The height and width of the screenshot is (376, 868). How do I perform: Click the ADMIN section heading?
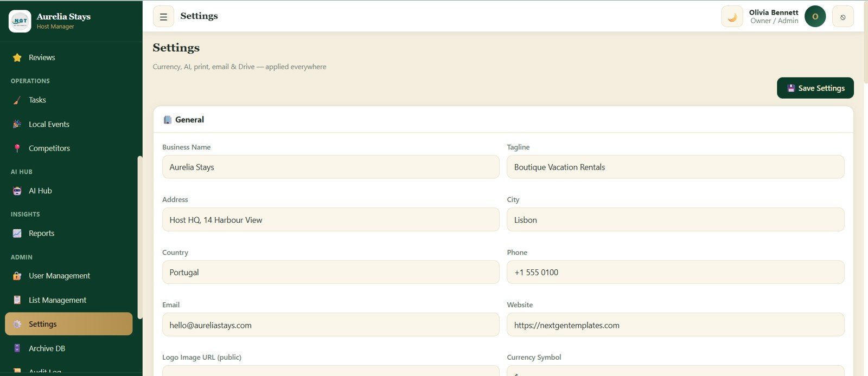click(x=22, y=257)
